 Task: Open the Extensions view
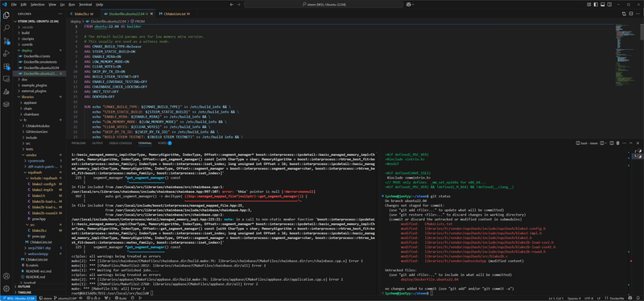tap(6, 66)
